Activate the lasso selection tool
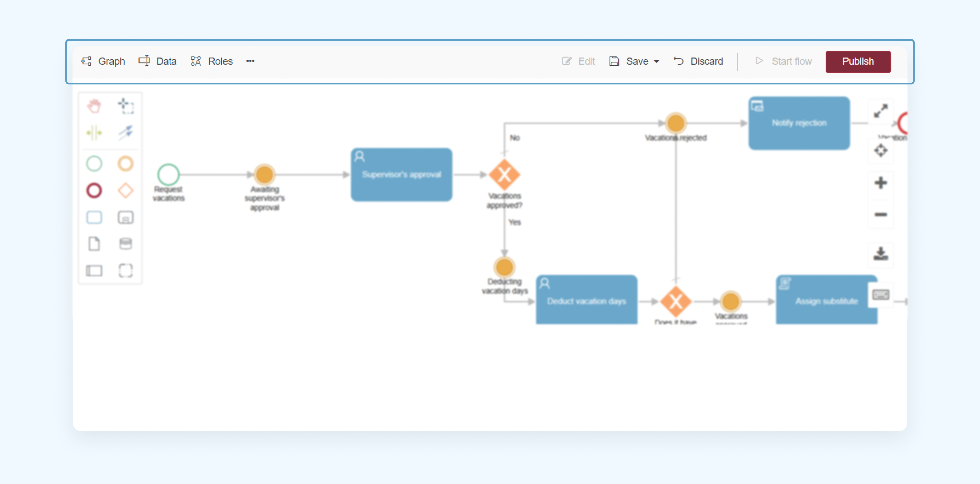The height and width of the screenshot is (484, 980). click(125, 106)
